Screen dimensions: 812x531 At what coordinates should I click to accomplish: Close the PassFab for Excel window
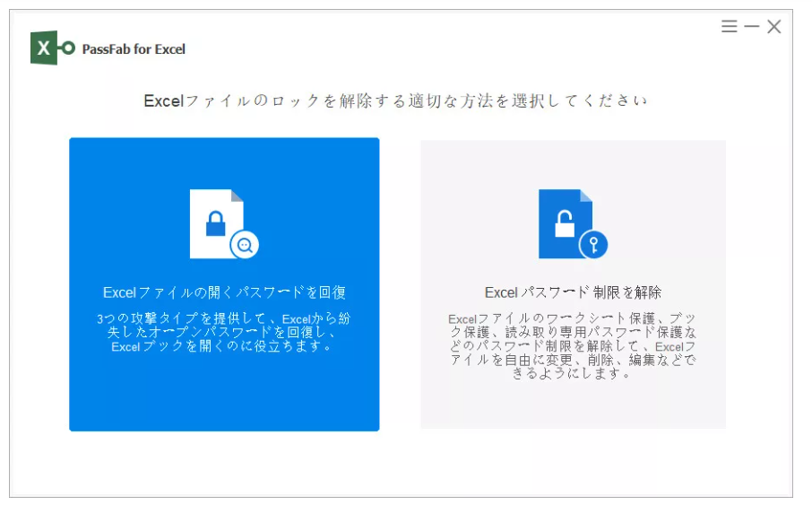tap(774, 26)
